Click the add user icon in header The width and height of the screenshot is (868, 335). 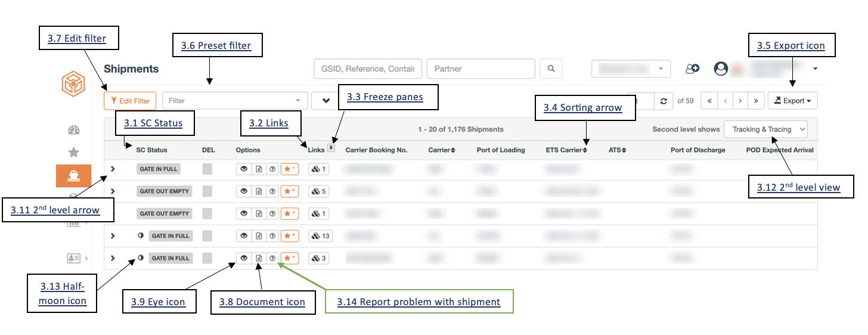[x=692, y=69]
